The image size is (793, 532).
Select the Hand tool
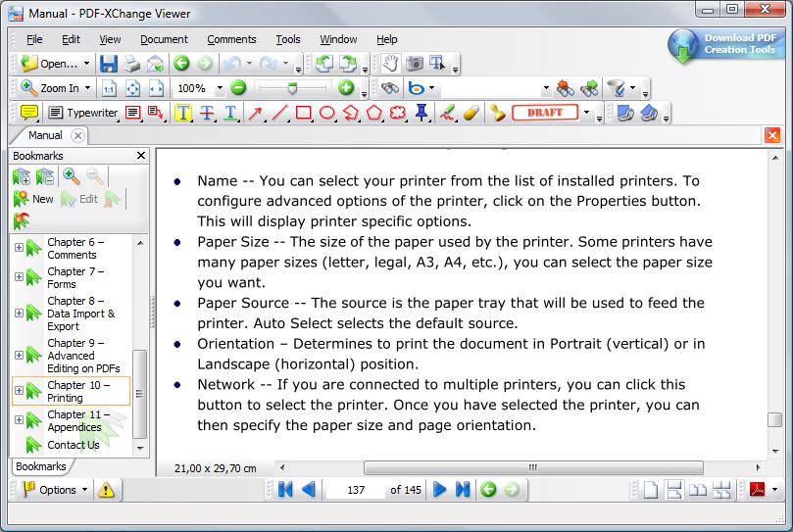[390, 64]
